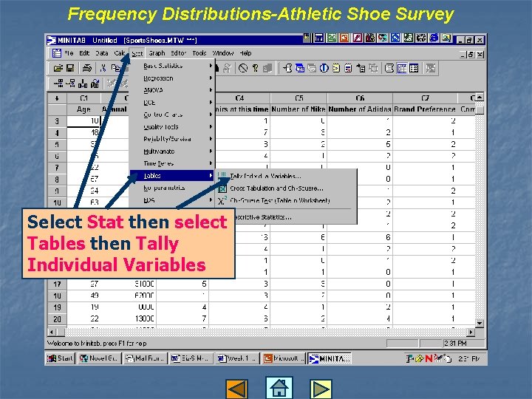The image size is (532, 399).
Task: Click the Brand Preference column name cell
Action: coord(425,109)
